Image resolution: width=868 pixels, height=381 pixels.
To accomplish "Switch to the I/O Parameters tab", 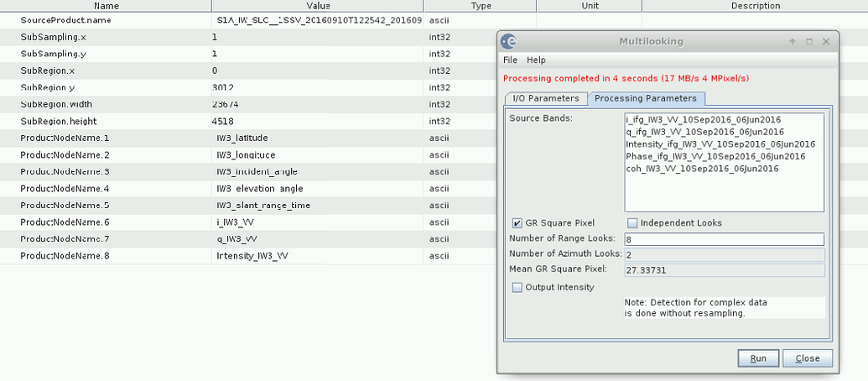I will click(x=545, y=99).
